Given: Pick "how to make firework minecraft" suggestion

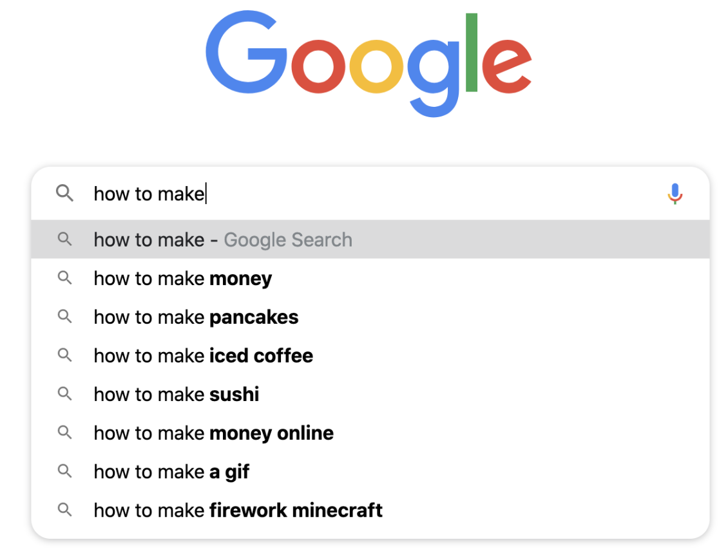Looking at the screenshot, I should (x=238, y=510).
